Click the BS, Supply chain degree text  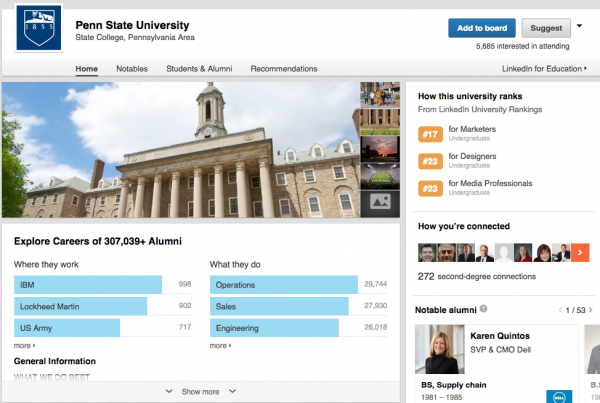[453, 385]
